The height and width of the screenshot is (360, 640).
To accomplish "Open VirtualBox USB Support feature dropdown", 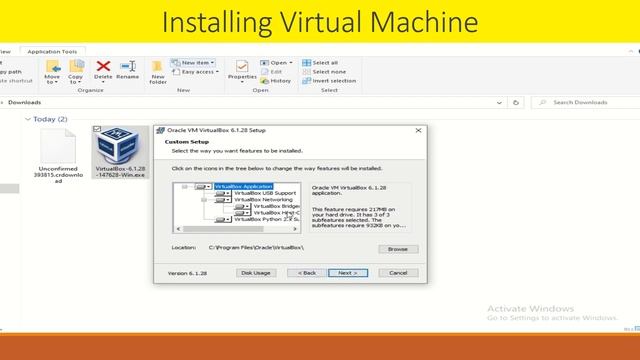I will [x=222, y=193].
